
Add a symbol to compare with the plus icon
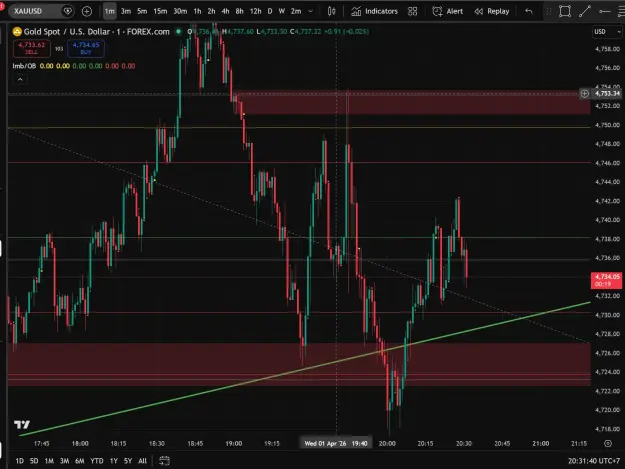[x=86, y=11]
